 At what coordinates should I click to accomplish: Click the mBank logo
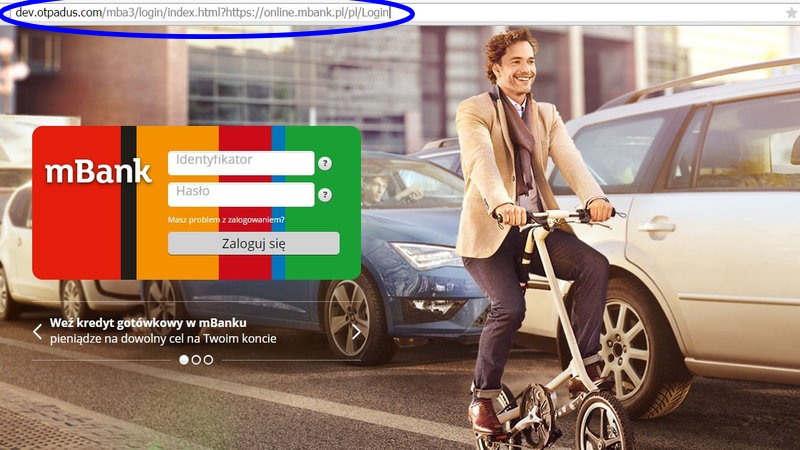pyautogui.click(x=98, y=172)
